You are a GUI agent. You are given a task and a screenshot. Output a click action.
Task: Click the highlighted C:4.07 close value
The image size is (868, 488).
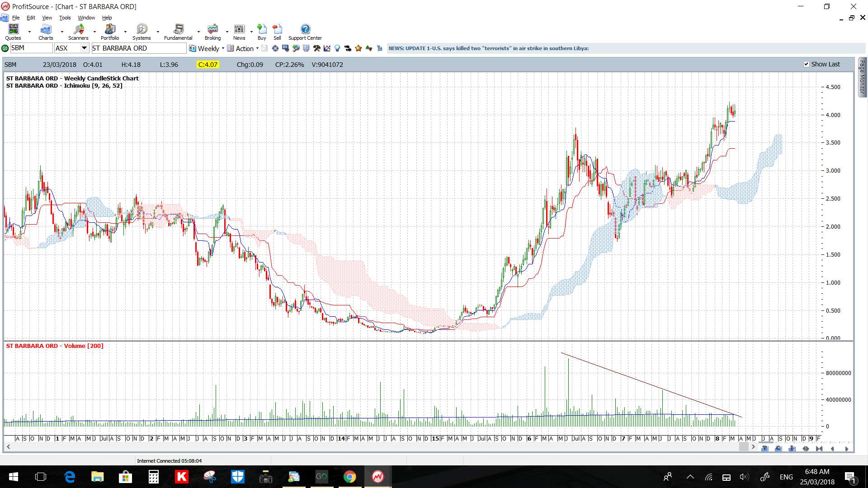pos(208,65)
